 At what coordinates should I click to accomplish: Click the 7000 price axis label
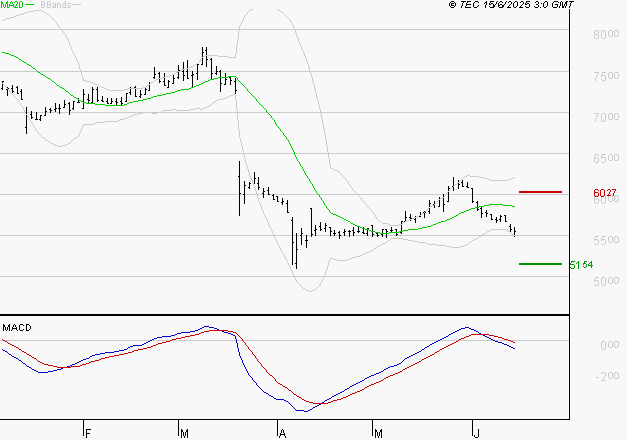tap(606, 117)
